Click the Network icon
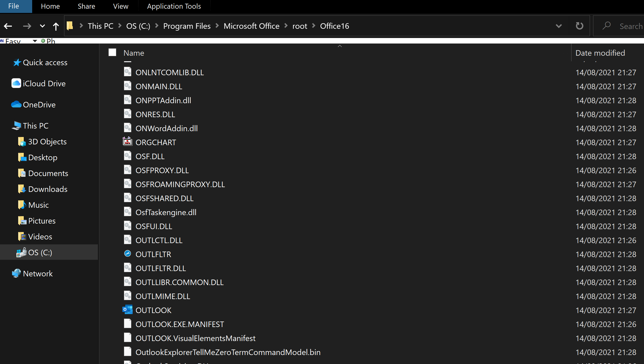Screen dimensions: 644x364 pyautogui.click(x=16, y=273)
